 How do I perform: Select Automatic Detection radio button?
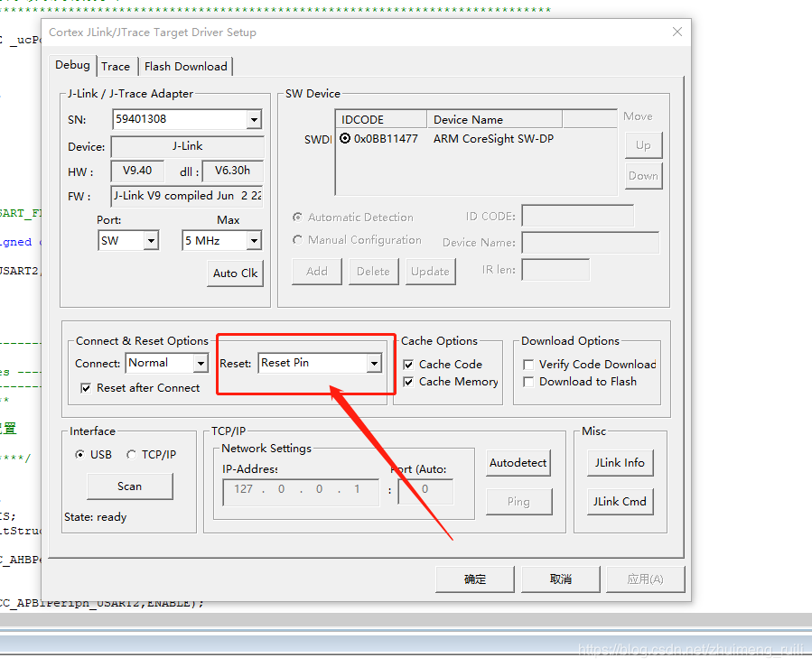click(x=298, y=218)
